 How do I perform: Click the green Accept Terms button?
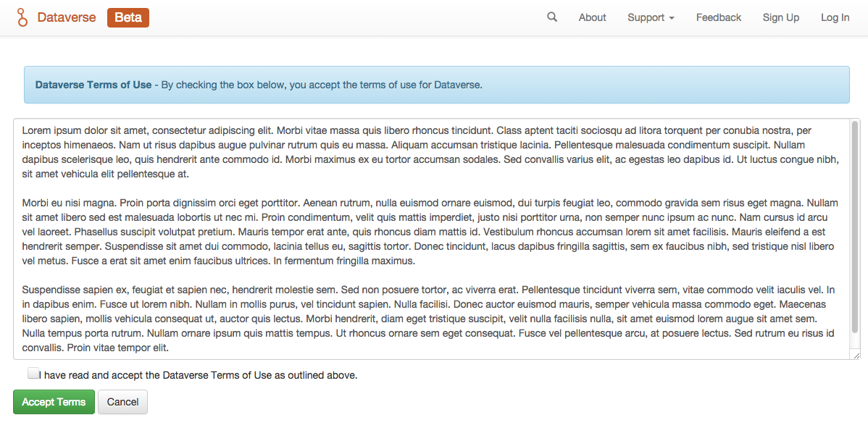click(54, 402)
